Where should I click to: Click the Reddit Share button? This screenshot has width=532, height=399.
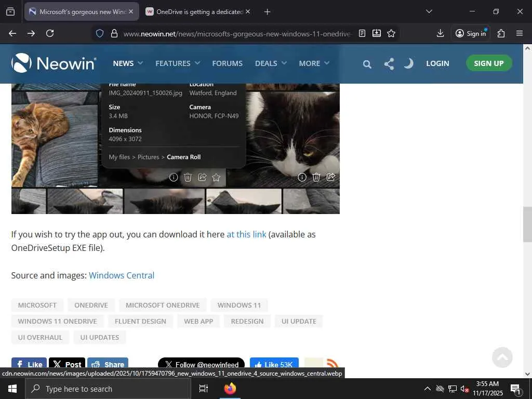[108, 364]
